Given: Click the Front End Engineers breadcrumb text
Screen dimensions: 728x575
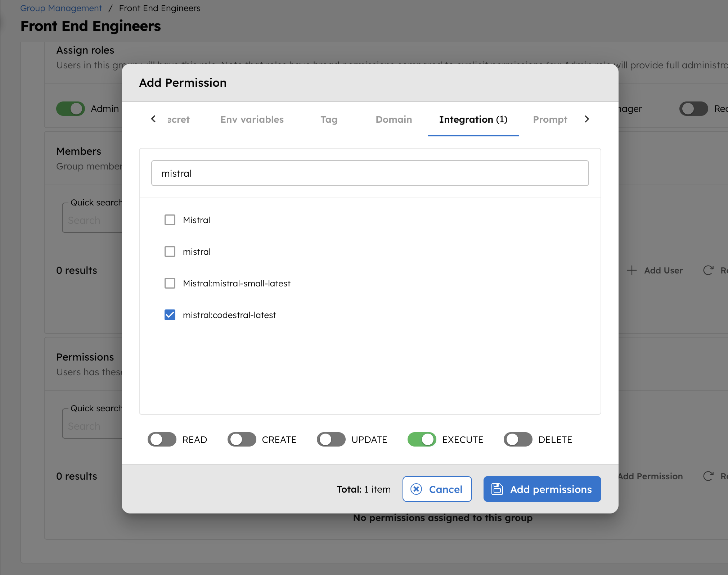Looking at the screenshot, I should click(159, 8).
